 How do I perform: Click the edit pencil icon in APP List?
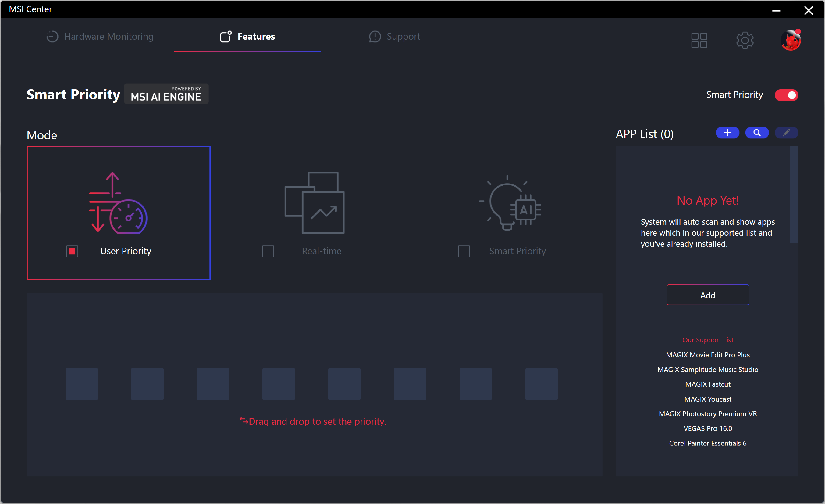pyautogui.click(x=787, y=133)
